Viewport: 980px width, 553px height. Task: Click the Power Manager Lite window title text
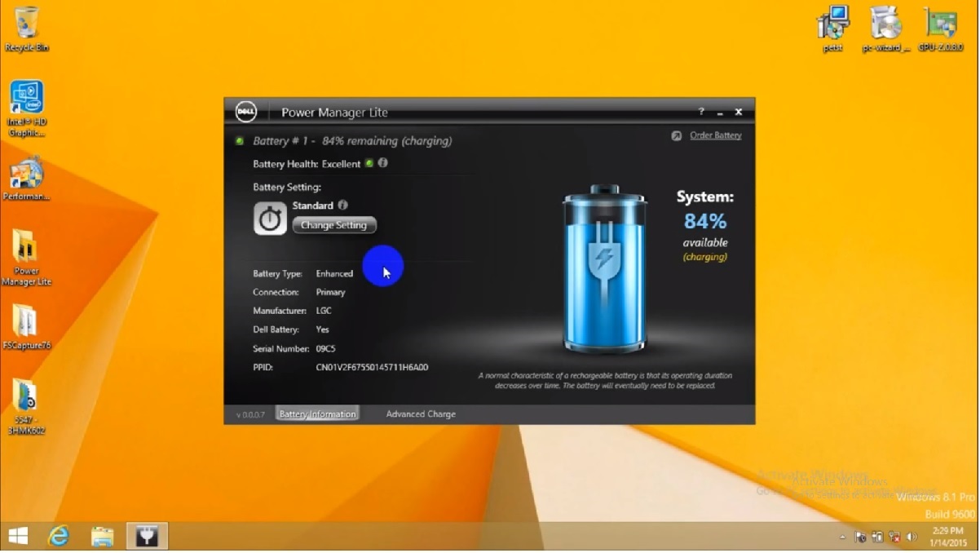pos(334,113)
